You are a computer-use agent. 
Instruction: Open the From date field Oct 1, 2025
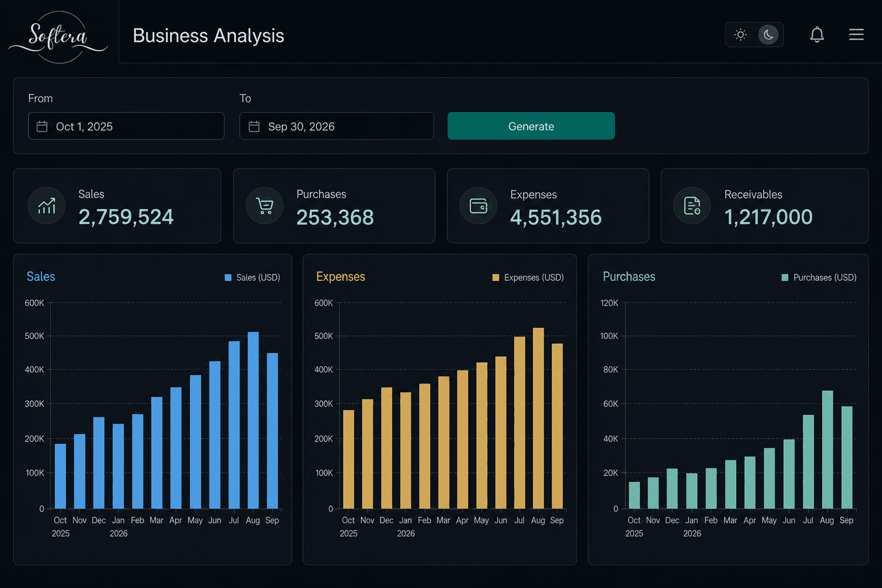coord(126,126)
